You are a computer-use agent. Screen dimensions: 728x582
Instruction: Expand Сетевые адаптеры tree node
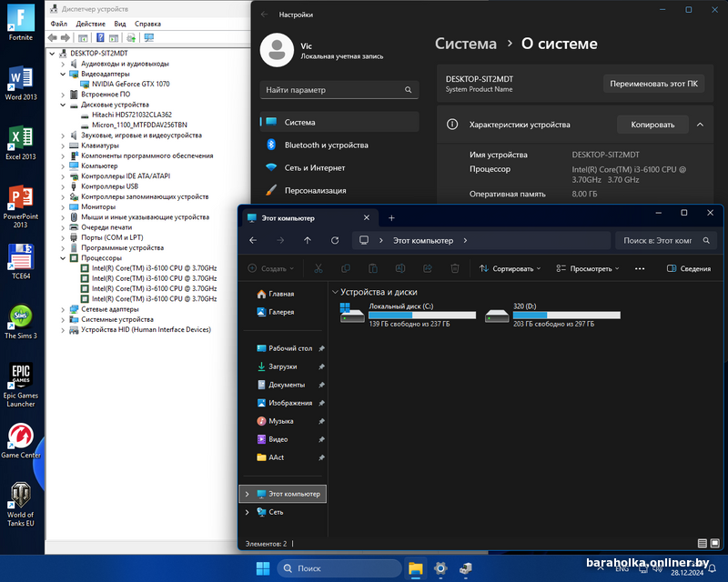pyautogui.click(x=63, y=309)
